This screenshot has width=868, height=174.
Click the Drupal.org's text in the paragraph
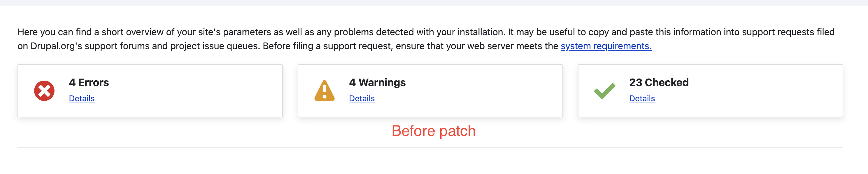(56, 46)
